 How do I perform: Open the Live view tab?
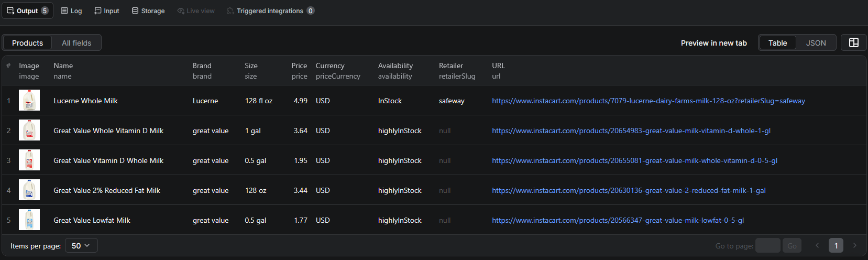point(195,10)
